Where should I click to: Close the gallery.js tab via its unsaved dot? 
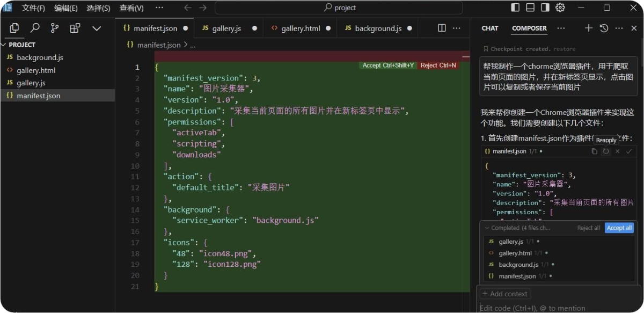tap(254, 28)
